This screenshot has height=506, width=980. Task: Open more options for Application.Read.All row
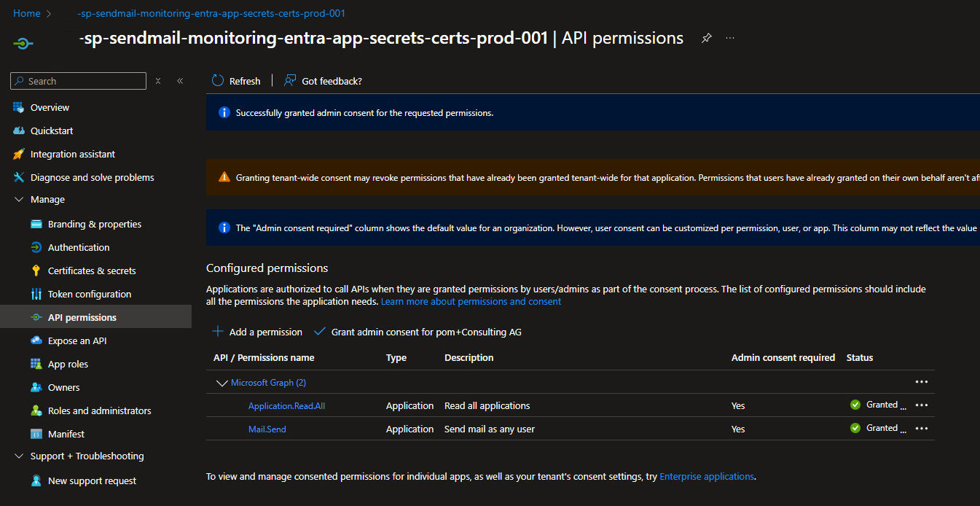click(921, 405)
